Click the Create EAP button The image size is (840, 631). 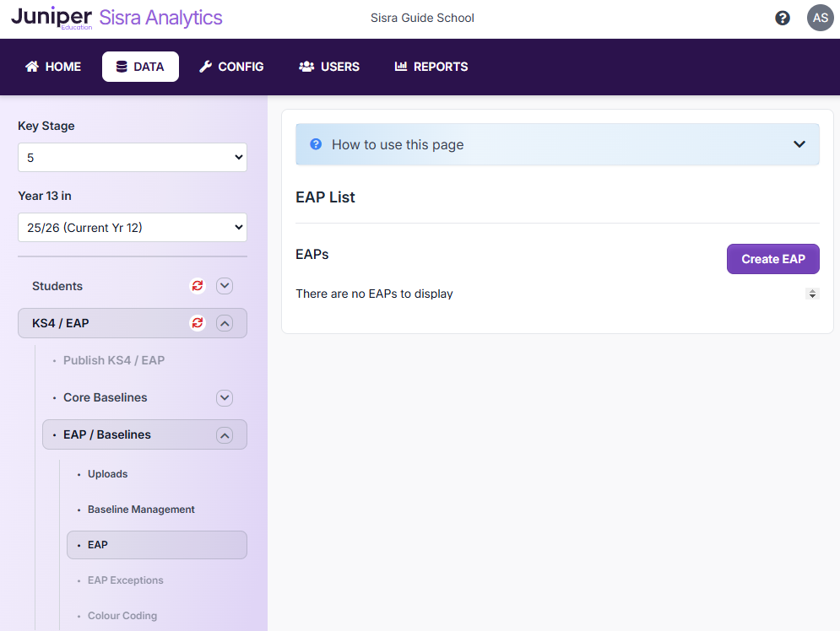coord(772,259)
